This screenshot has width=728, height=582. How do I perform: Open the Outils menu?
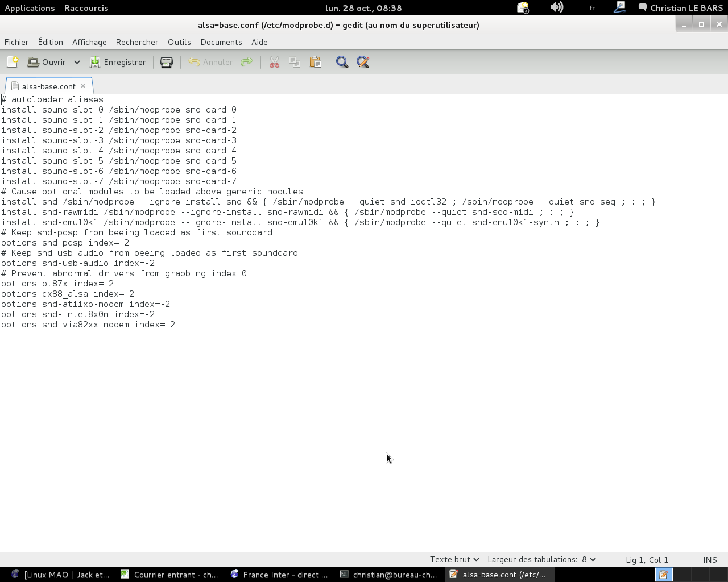[179, 42]
